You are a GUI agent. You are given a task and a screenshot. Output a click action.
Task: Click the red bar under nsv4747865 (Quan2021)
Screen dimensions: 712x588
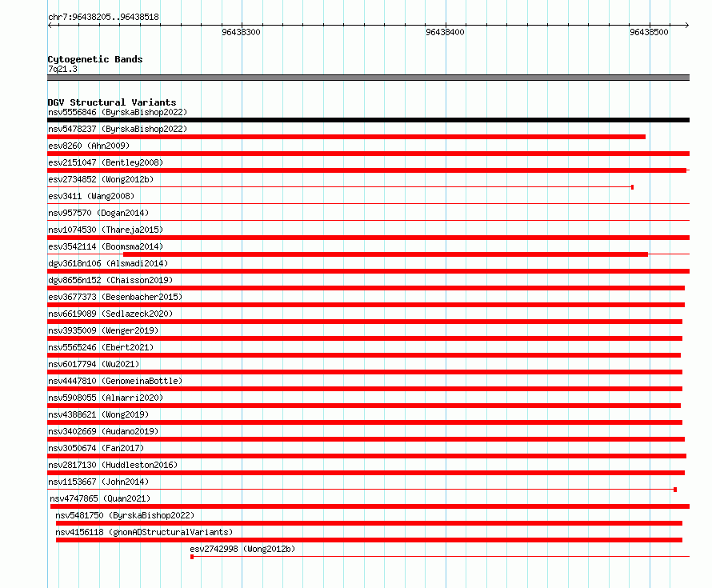click(x=370, y=506)
